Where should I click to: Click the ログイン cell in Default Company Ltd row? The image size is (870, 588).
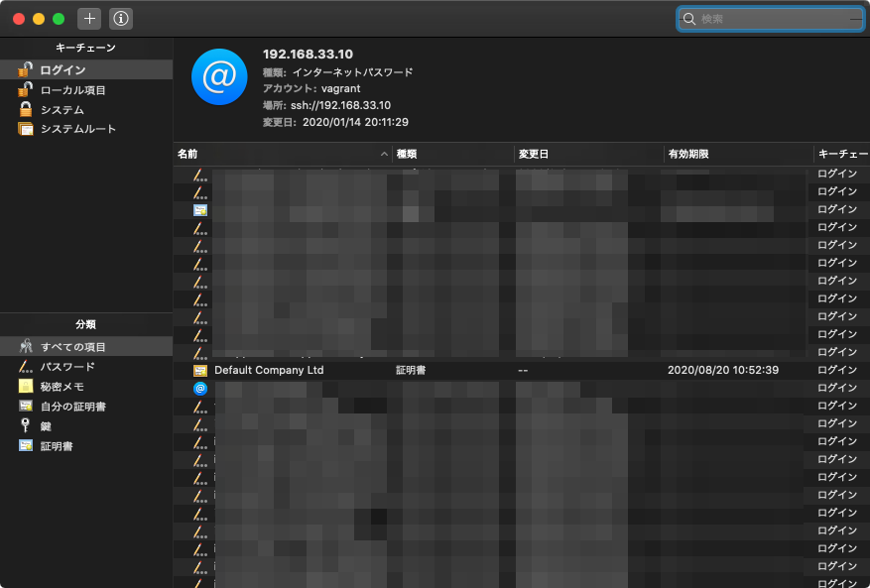point(837,370)
